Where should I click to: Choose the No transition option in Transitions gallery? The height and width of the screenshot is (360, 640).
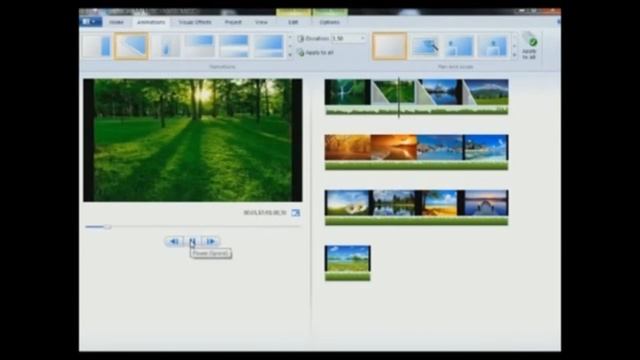tap(97, 46)
